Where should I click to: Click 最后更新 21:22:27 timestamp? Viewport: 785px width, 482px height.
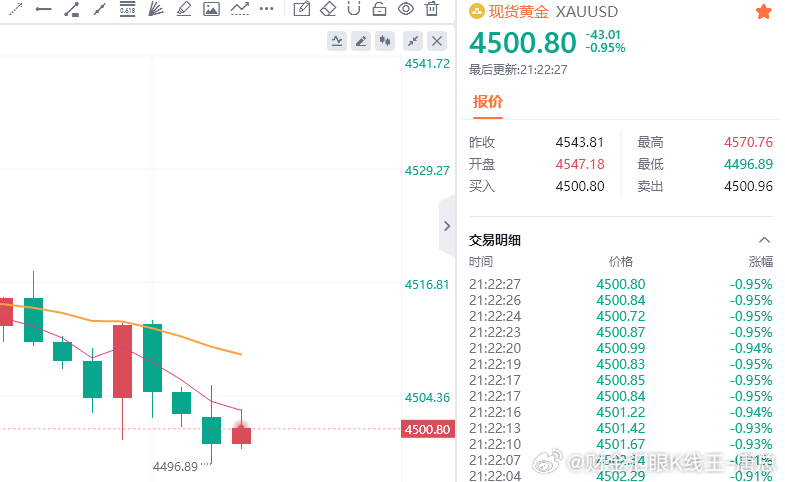click(518, 70)
